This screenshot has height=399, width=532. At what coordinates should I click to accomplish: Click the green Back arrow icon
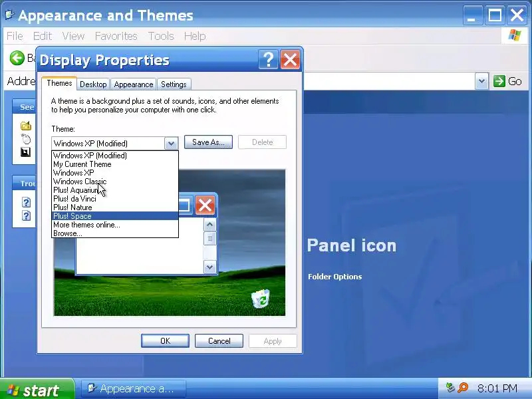(17, 58)
